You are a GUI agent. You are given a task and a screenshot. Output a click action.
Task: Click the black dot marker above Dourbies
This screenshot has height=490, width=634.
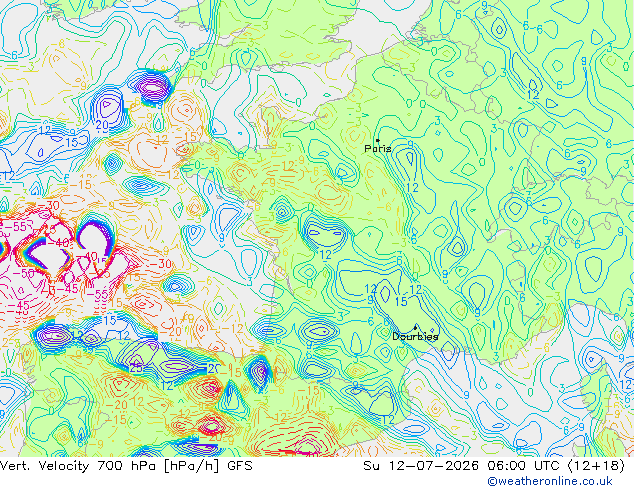415,328
